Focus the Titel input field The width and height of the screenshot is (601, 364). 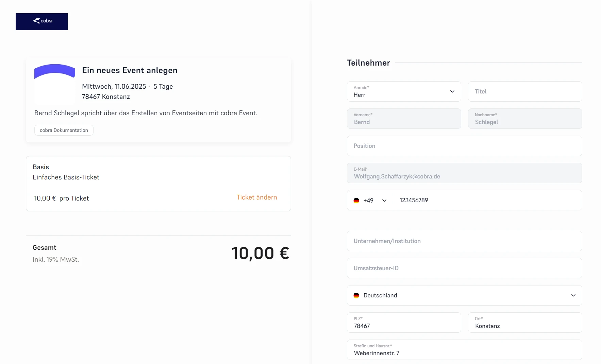click(x=525, y=91)
